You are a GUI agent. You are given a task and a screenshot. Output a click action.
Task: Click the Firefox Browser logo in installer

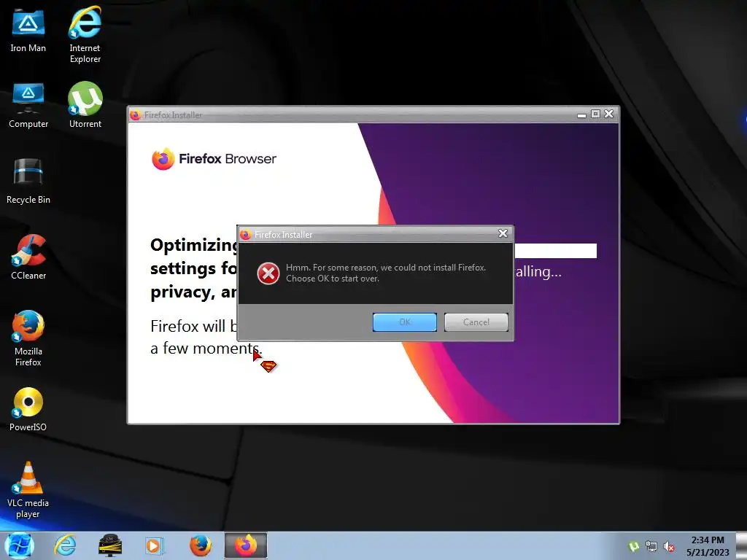click(x=214, y=158)
